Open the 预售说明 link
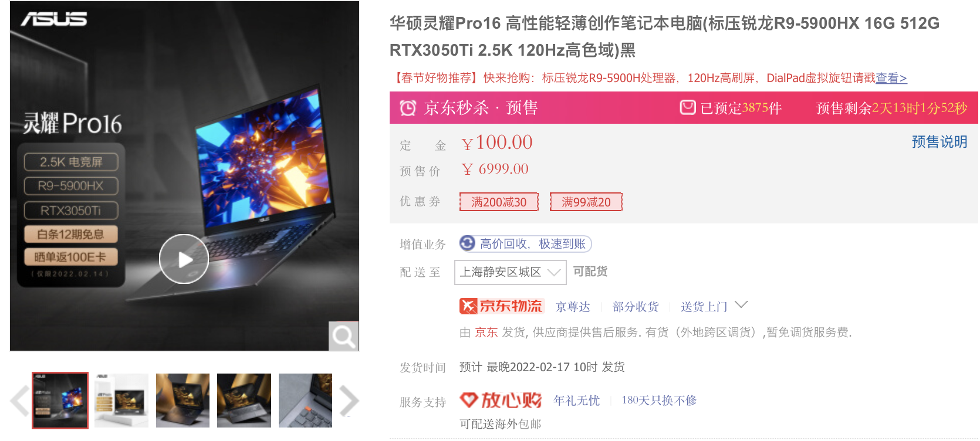The image size is (980, 441). point(940,142)
